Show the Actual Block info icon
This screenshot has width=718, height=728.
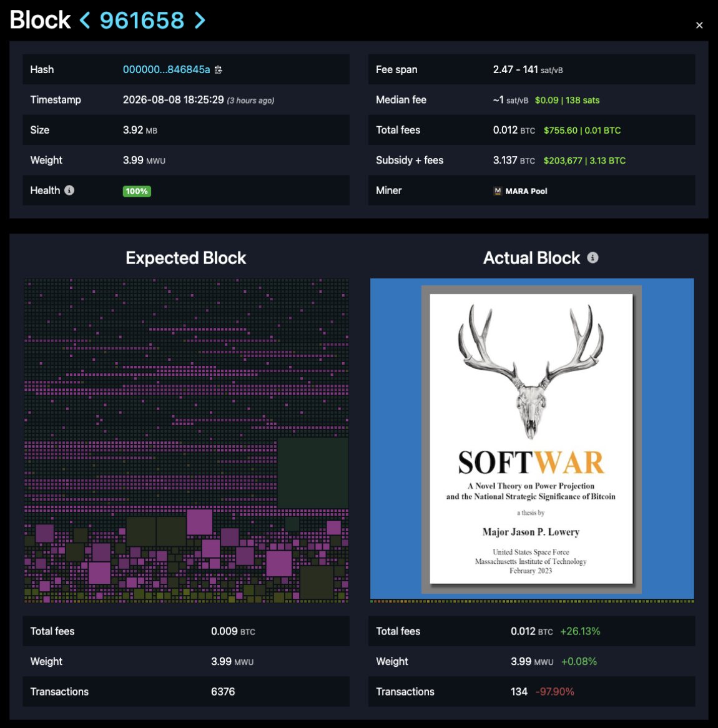coord(593,258)
